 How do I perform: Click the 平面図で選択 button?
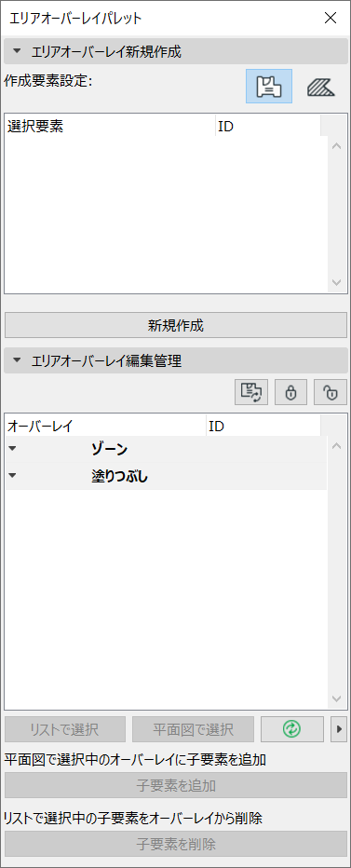coord(194,729)
